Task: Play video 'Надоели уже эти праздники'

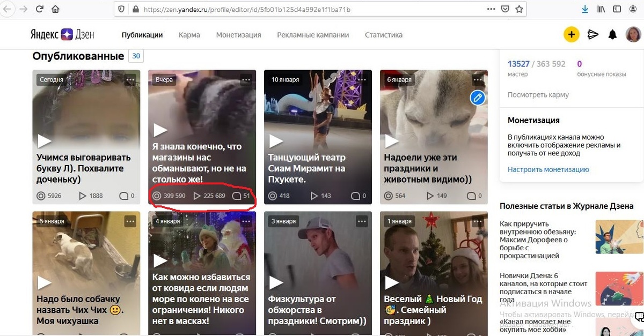Action: tap(392, 141)
